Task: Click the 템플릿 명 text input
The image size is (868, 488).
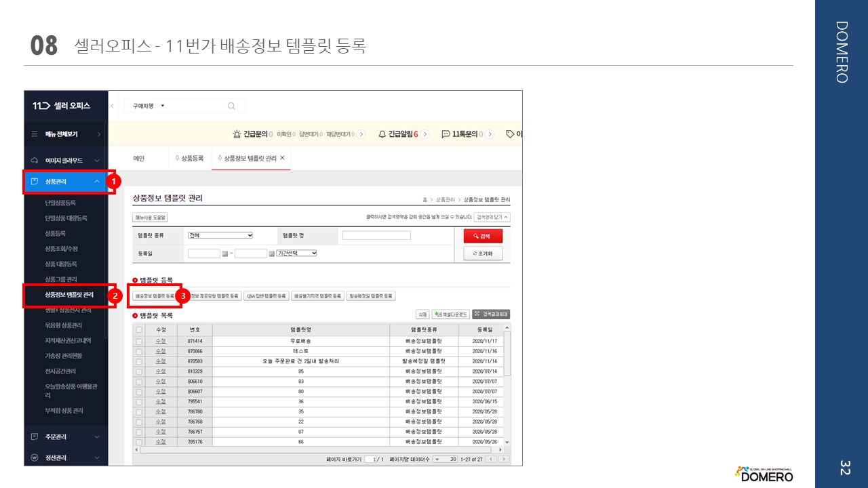Action: pos(376,235)
